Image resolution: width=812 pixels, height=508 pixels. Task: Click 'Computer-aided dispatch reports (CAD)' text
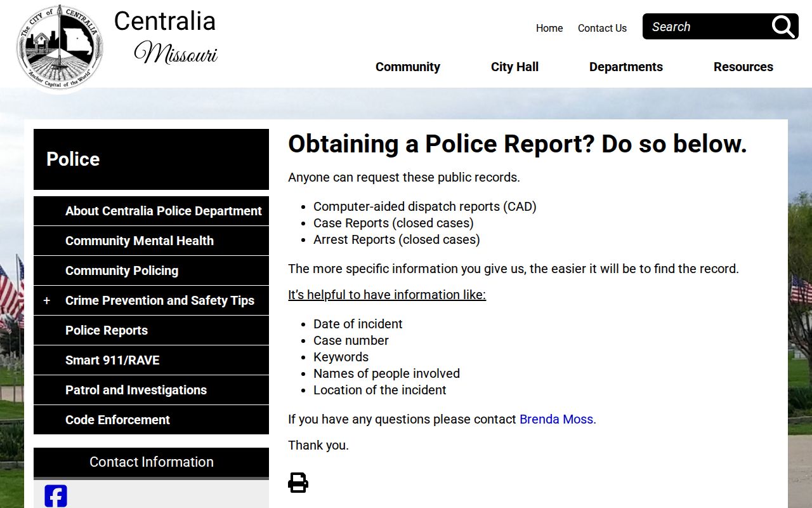[425, 206]
